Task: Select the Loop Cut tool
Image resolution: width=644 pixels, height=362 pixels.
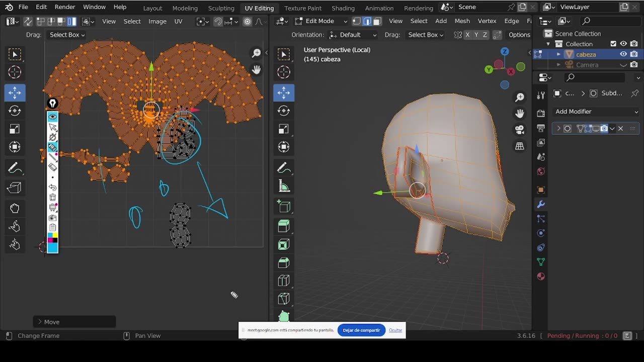Action: click(284, 281)
